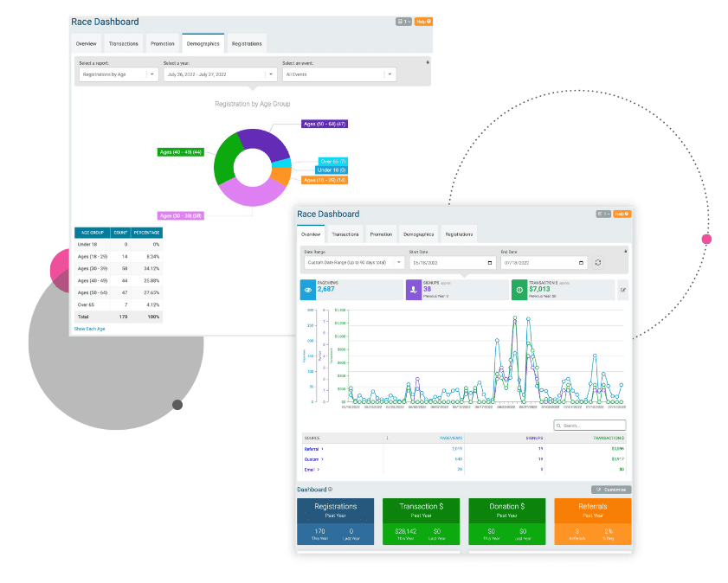Image resolution: width=728 pixels, height=583 pixels.
Task: Click the "Total" row in the age table
Action: pos(119,317)
